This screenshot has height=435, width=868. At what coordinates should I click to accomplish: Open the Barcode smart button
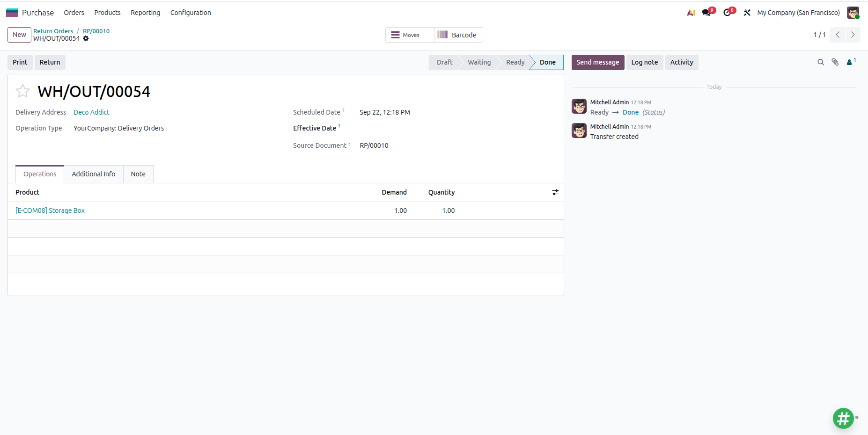pos(458,35)
